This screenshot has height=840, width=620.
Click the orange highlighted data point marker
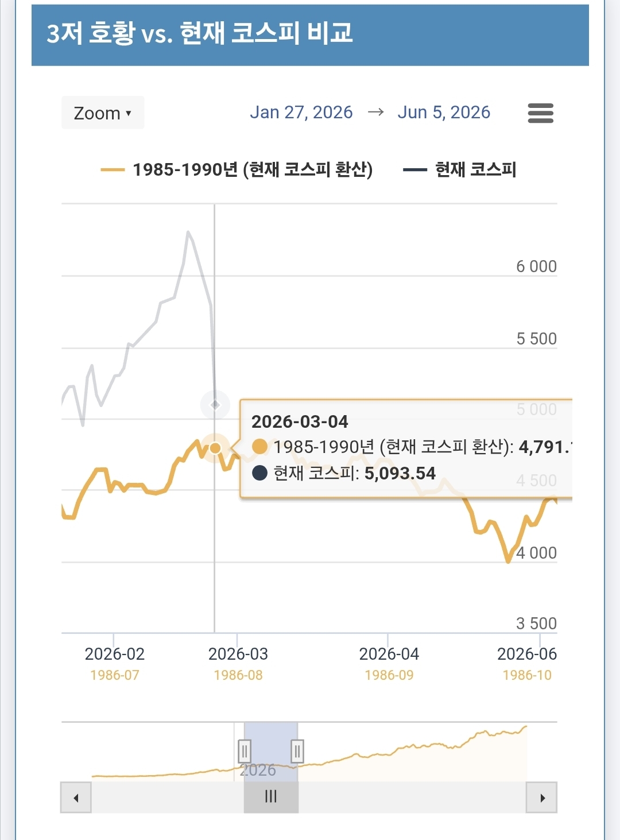point(215,448)
